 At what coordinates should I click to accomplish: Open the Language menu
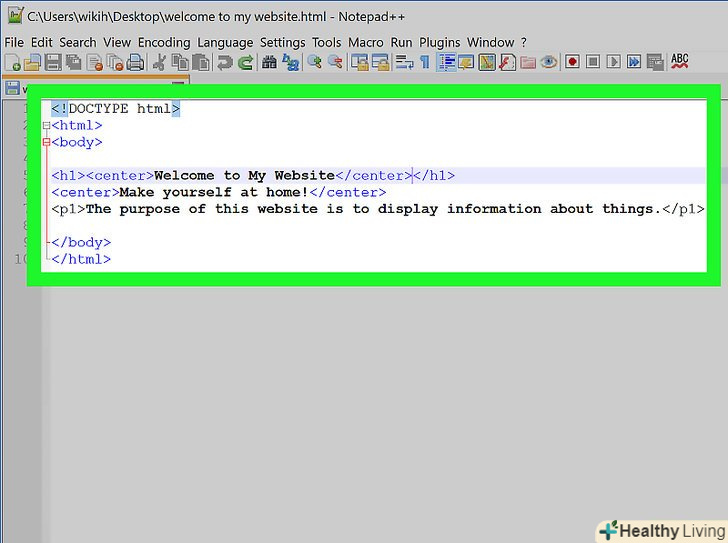pos(225,43)
